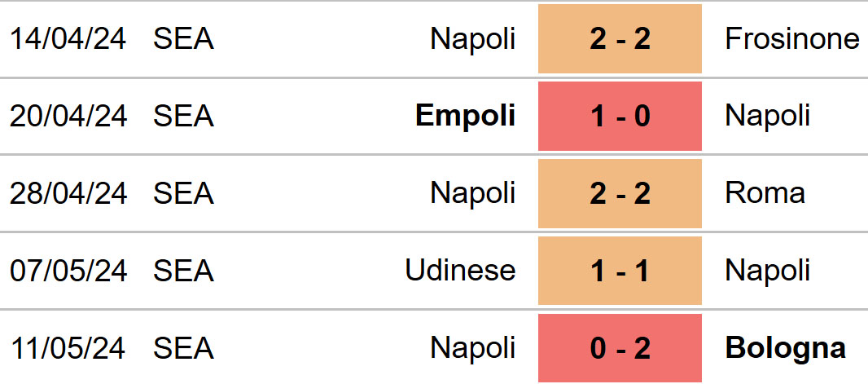Select the 11/05/24 date cell
This screenshot has width=868, height=384.
point(68,349)
